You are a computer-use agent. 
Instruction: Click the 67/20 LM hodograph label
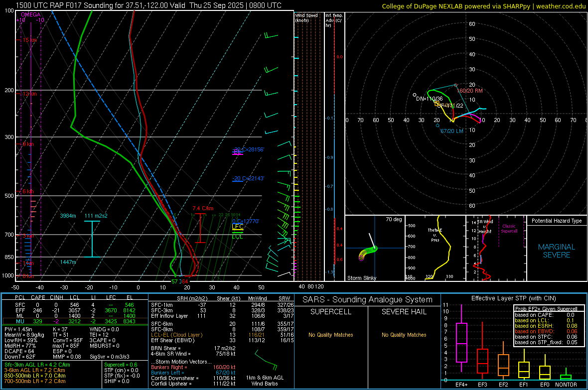[x=452, y=131]
